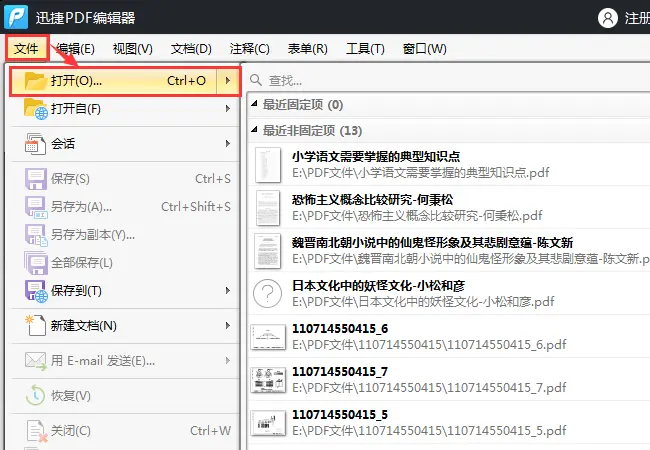Screen dimensions: 650x450
Task: Expand the 用 E-mail 发送 submenu arrow
Action: click(228, 360)
